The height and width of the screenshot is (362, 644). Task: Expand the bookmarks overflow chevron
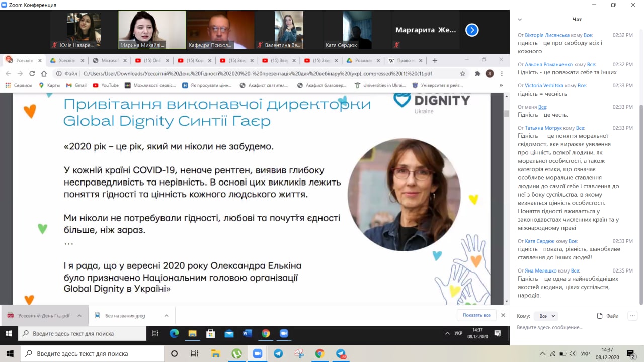click(501, 85)
